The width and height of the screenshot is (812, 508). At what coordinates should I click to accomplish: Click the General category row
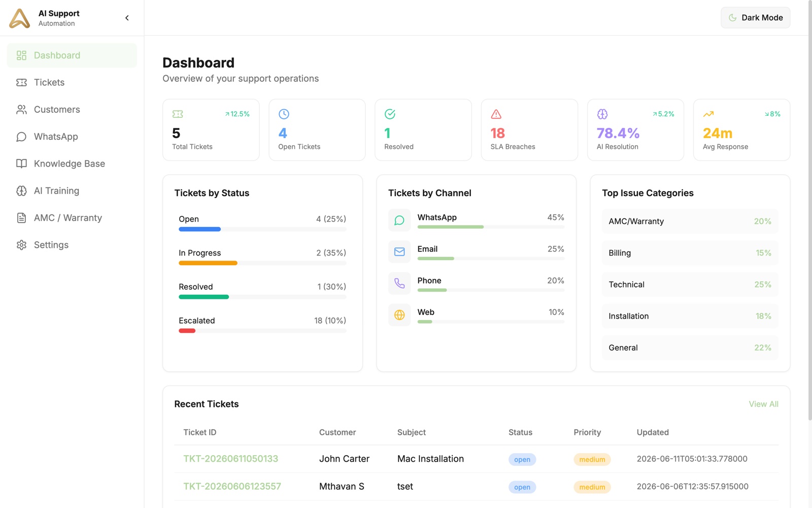tap(690, 347)
